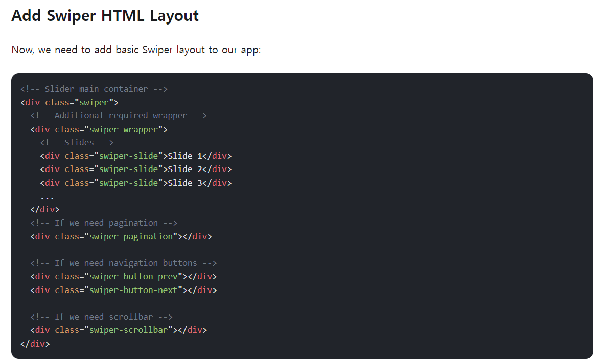Click the final closing </div> line
Screen dimensions: 601x364
(x=35, y=344)
